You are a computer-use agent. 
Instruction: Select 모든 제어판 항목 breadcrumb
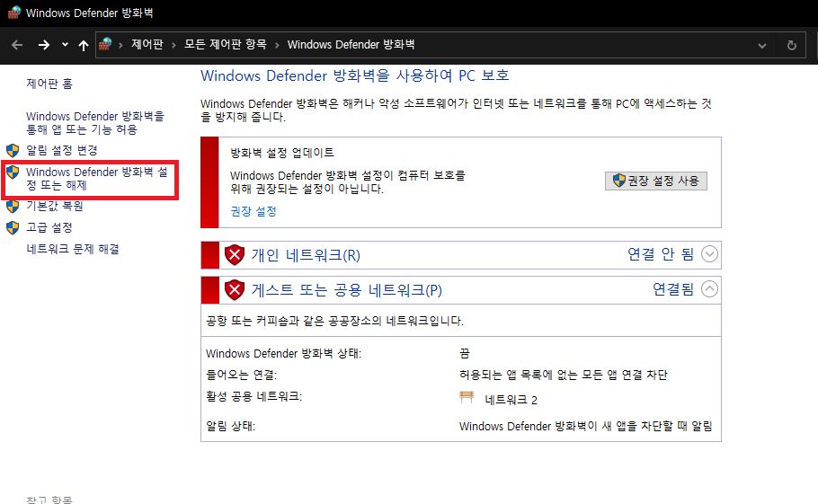(226, 44)
